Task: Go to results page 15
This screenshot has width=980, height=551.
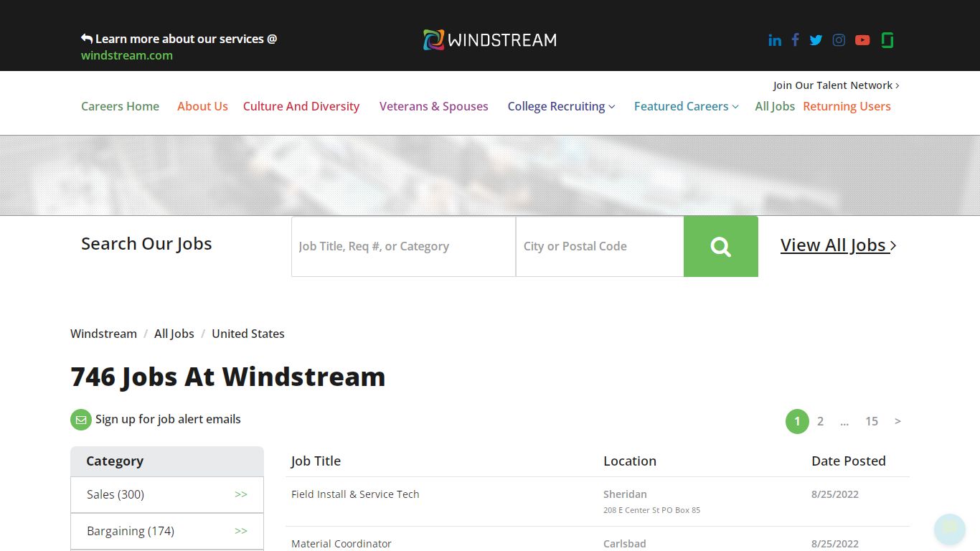Action: pos(872,421)
